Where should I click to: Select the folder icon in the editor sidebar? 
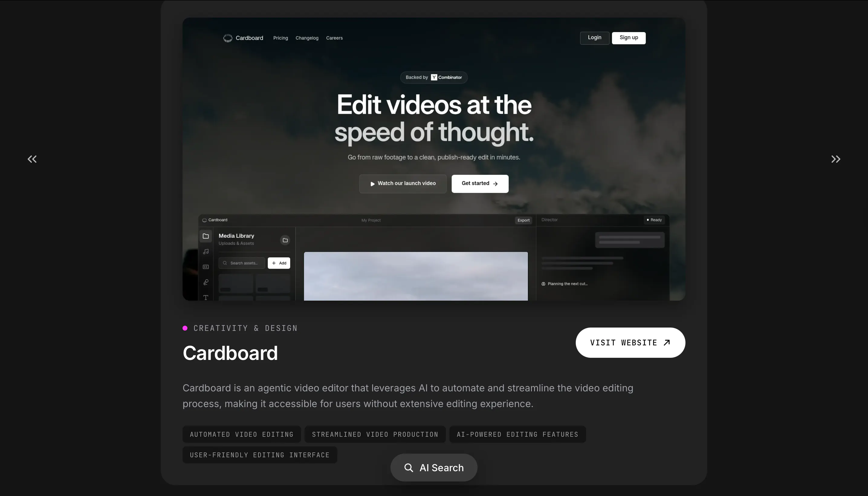206,236
